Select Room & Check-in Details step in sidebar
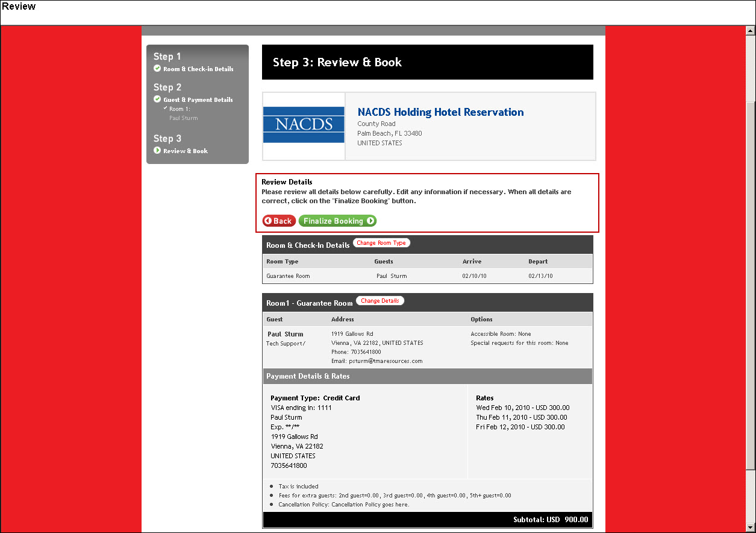The image size is (756, 533). click(198, 69)
